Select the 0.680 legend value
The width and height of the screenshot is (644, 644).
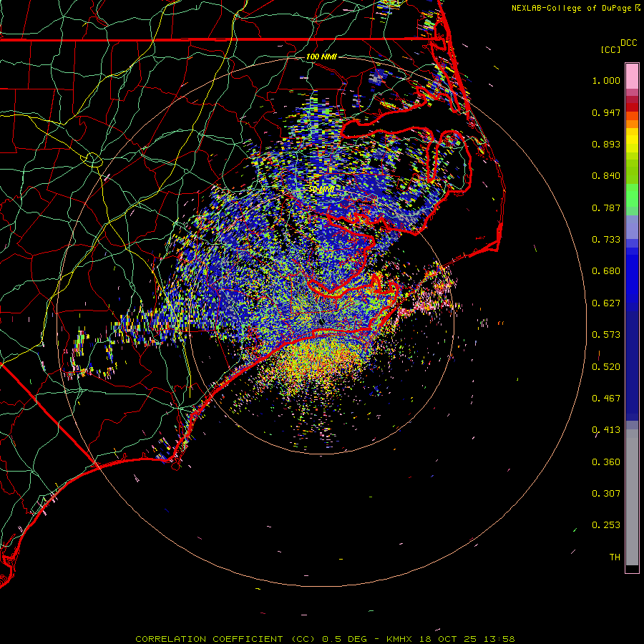tap(606, 271)
